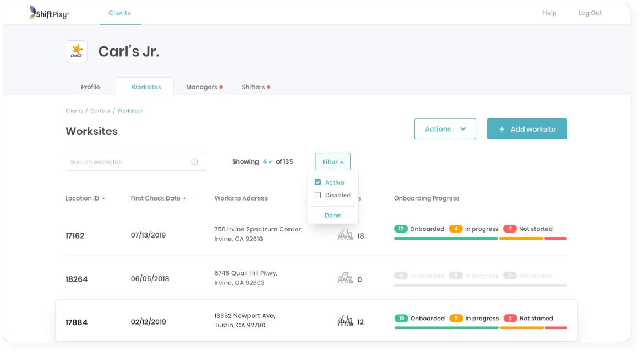Click the shifters icon for worksite 18264

click(345, 278)
